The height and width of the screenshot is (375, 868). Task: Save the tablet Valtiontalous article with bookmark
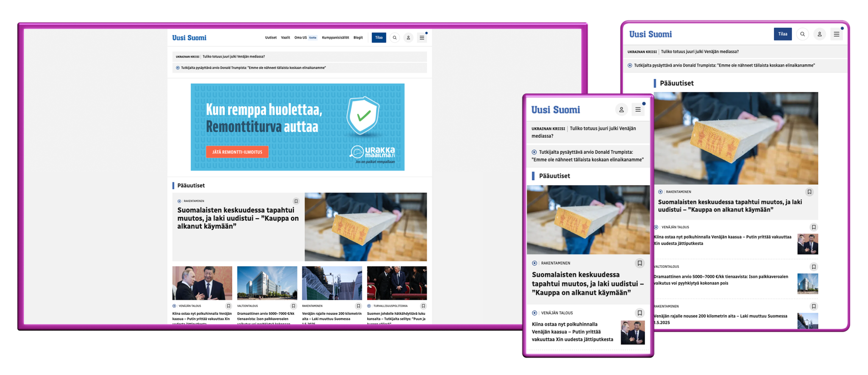click(x=813, y=267)
